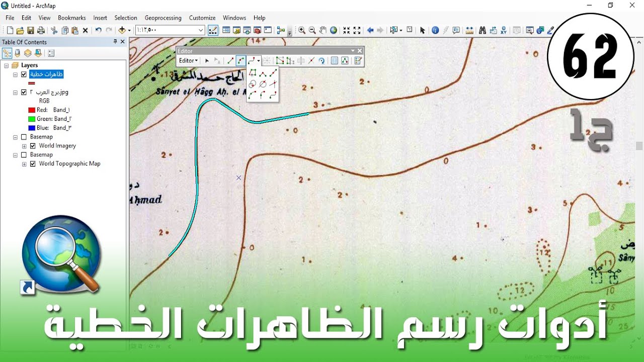Screen dimensions: 644x362
Task: Click the Cut scissors icon
Action: pyautogui.click(x=54, y=30)
